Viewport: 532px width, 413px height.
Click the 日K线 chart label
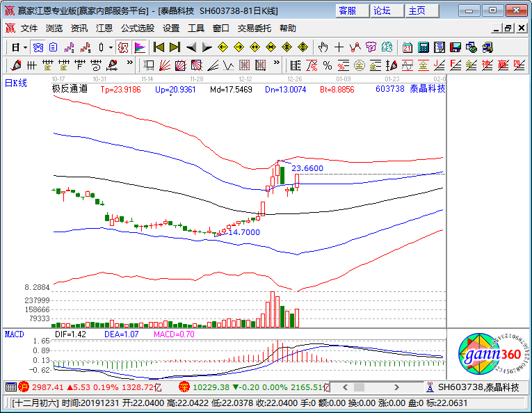pyautogui.click(x=15, y=83)
